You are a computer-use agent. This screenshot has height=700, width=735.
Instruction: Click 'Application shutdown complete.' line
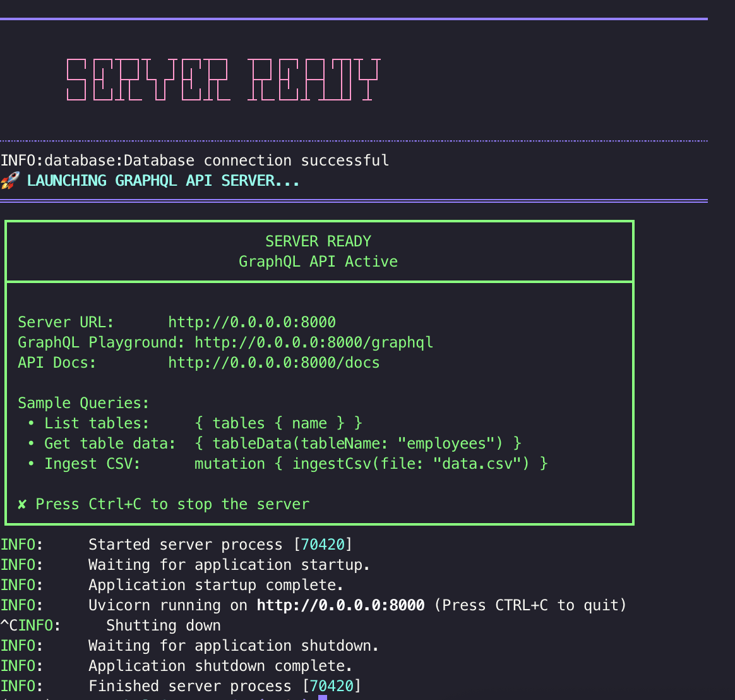click(x=176, y=666)
